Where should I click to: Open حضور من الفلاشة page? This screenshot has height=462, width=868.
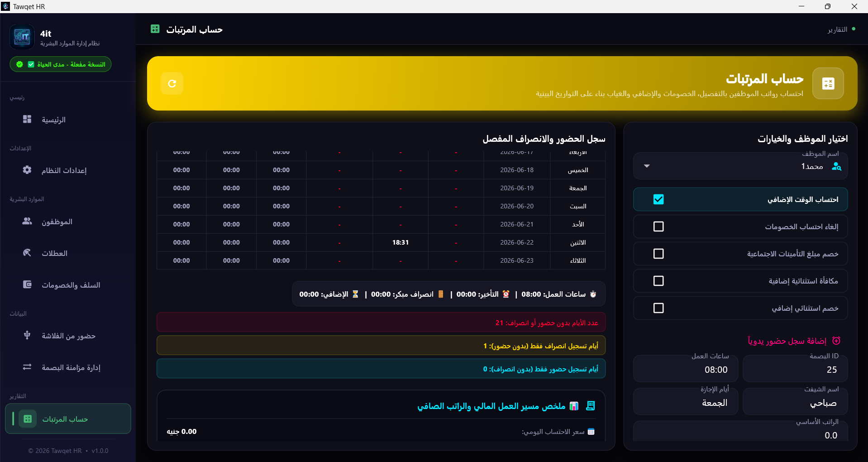pos(68,336)
